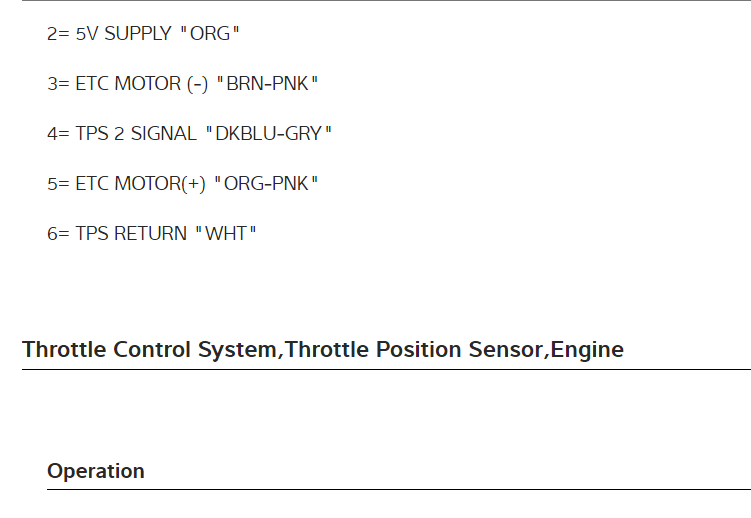Screen dimensions: 751x518
Task: Click the "TPS 2 SIGNAL" label
Action: point(136,134)
